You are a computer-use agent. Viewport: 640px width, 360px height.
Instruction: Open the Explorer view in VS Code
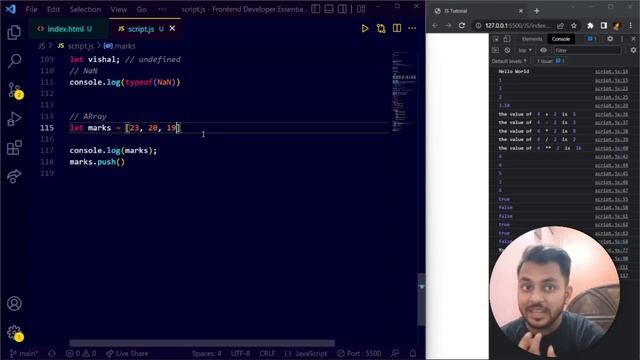[14, 32]
